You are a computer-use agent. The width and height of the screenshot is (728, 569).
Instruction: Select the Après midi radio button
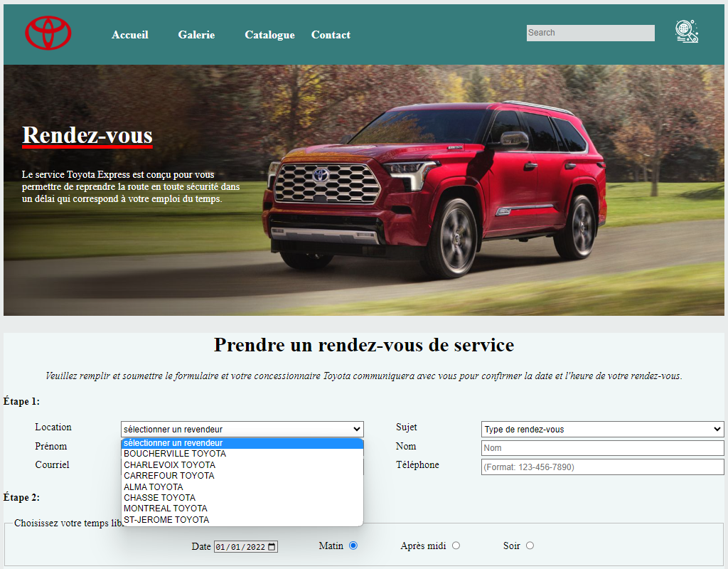coord(456,546)
